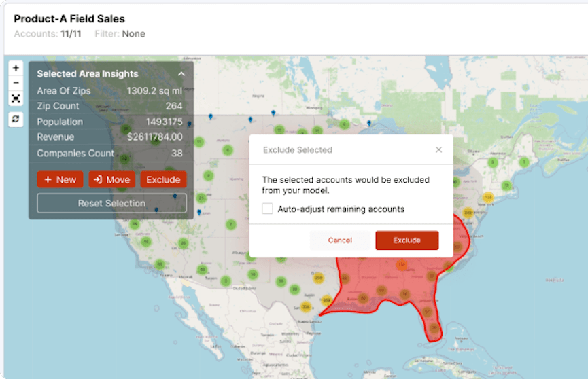
Task: Confirm with the Exclude button in the dialog
Action: [407, 240]
